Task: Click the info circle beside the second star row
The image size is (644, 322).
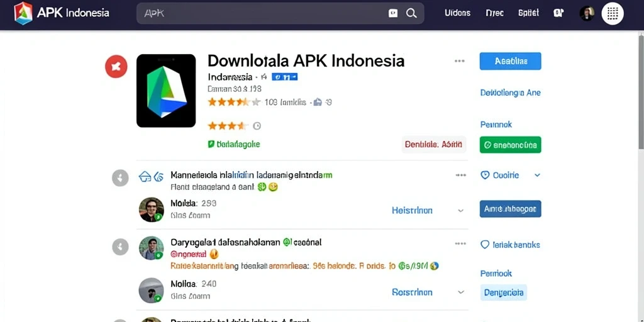Action: 257,126
